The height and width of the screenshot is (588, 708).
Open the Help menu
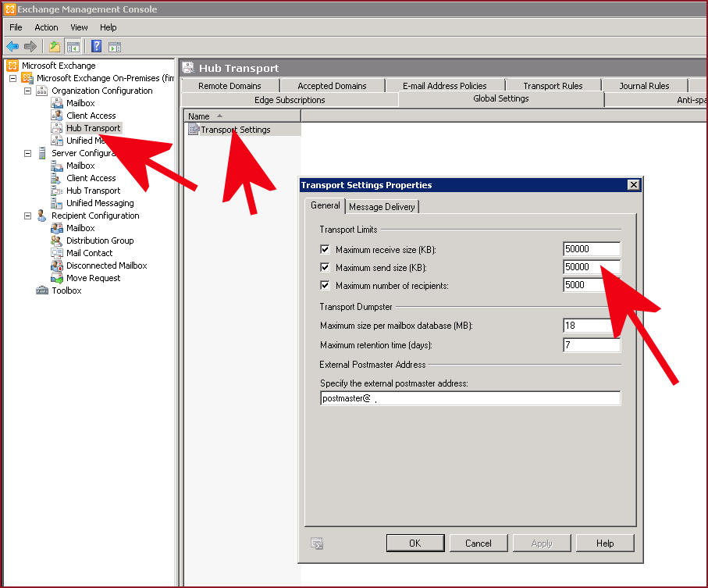[x=109, y=27]
